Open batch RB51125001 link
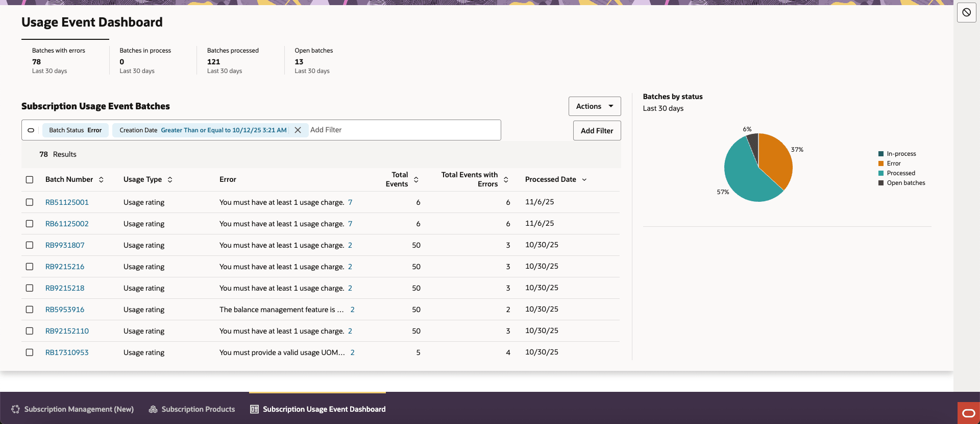Viewport: 980px width, 424px height. point(67,202)
